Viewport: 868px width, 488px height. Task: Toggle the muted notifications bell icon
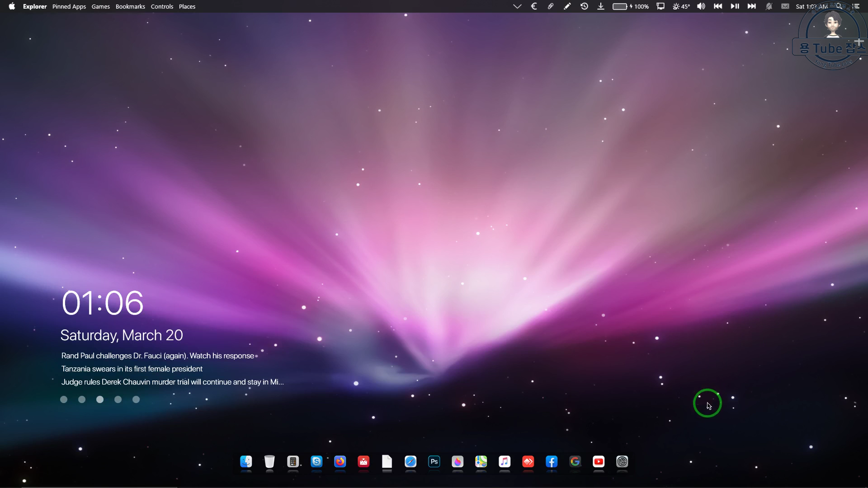point(769,6)
